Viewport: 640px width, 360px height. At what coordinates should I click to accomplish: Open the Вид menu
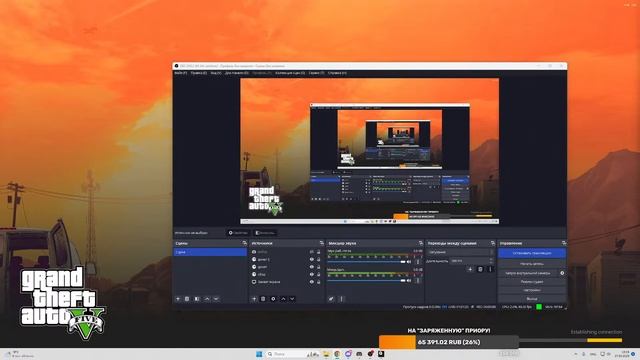coord(216,73)
